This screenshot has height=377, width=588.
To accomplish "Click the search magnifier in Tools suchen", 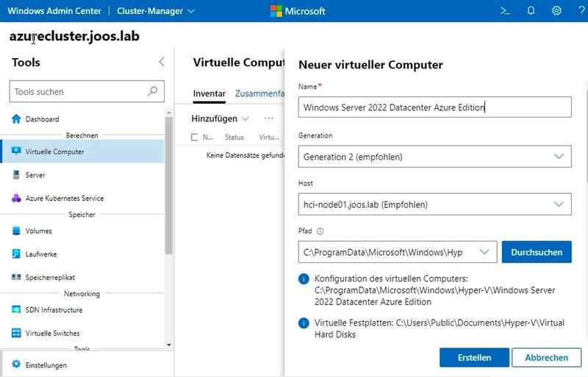I will point(153,91).
